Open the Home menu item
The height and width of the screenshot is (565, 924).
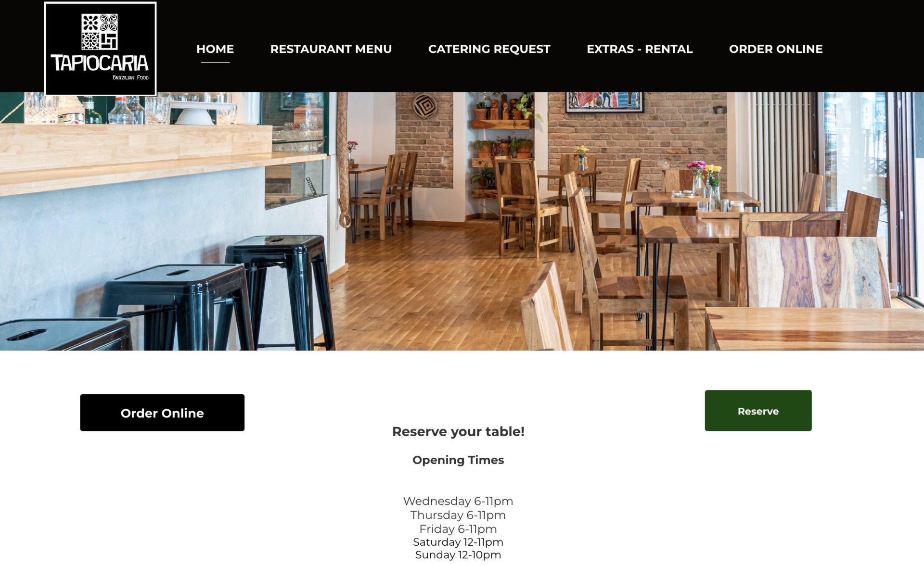pos(215,49)
